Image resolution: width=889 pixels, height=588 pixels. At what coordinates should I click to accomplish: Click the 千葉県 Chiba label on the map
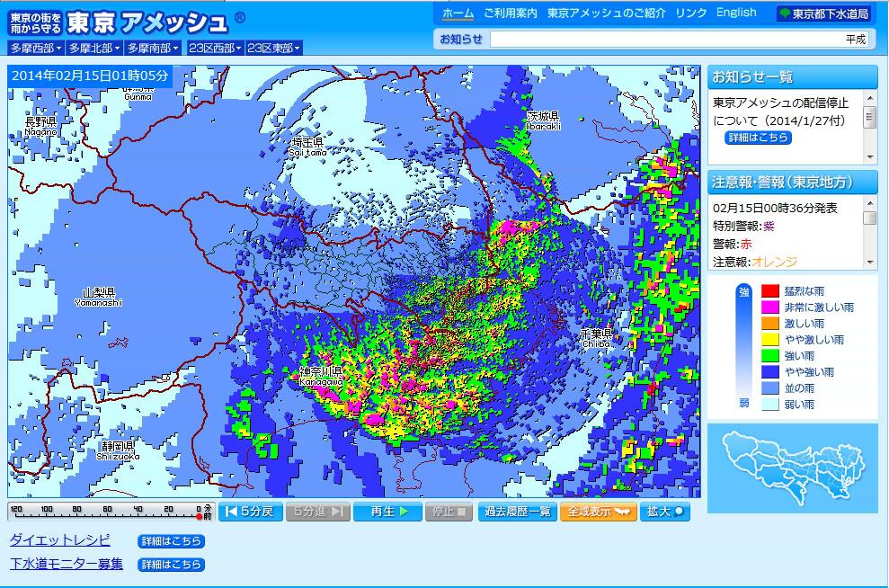click(597, 339)
